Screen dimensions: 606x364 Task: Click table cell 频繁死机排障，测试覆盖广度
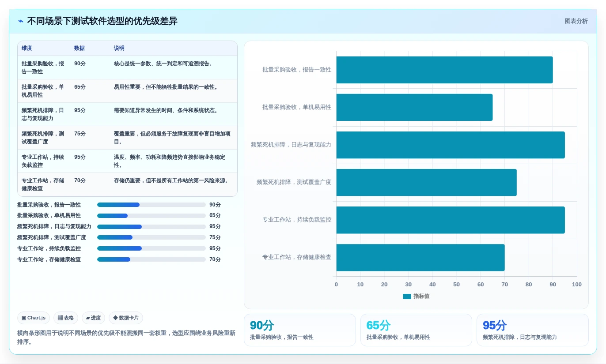[43, 138]
